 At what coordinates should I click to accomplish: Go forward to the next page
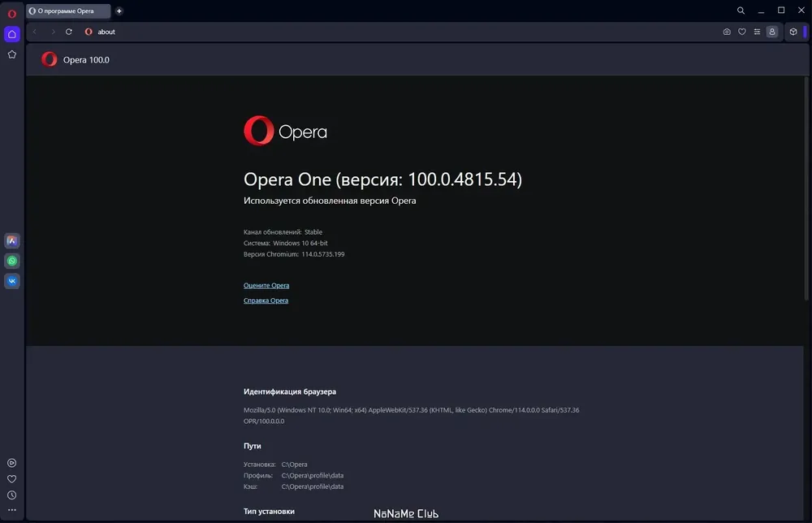point(53,32)
